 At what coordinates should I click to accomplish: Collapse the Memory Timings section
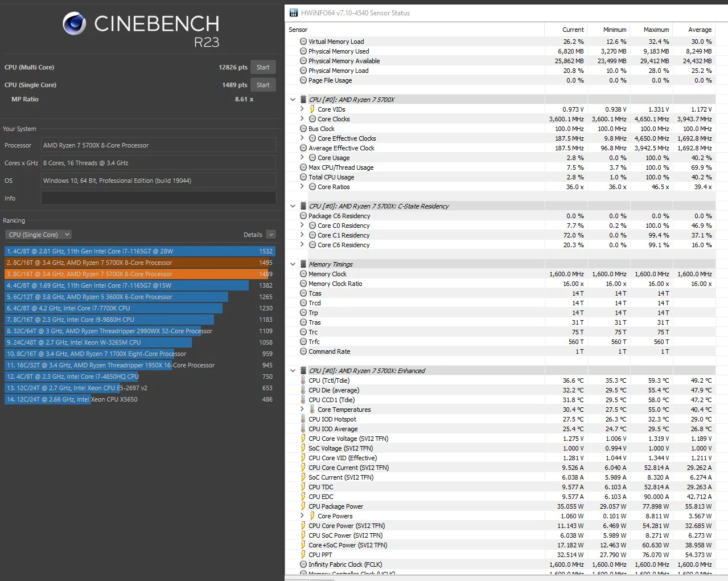293,264
